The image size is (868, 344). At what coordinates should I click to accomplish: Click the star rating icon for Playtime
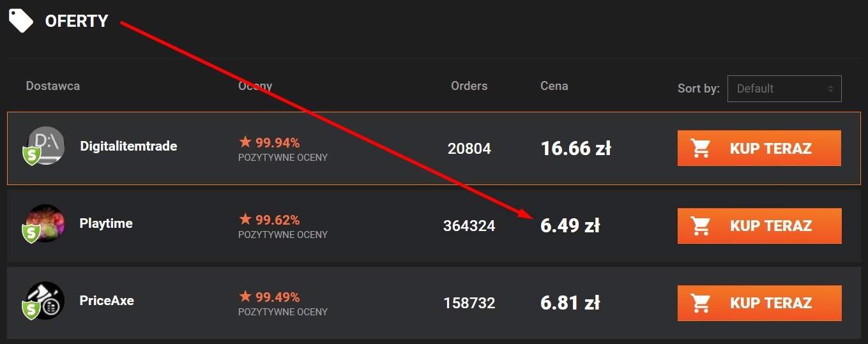click(x=245, y=219)
